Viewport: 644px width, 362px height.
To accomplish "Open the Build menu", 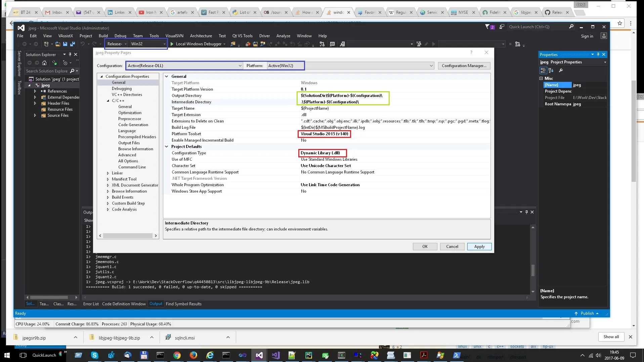I will (103, 36).
